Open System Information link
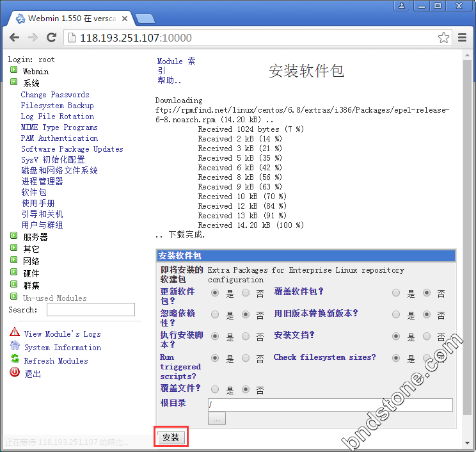 pyautogui.click(x=63, y=348)
